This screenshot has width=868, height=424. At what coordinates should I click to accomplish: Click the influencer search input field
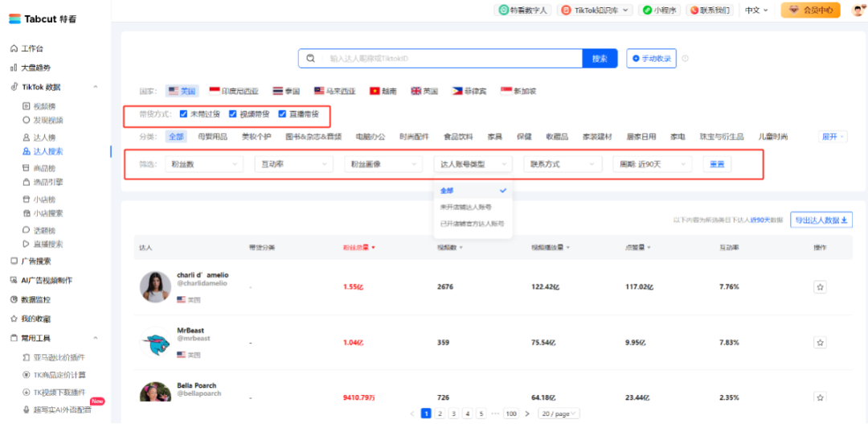coord(450,59)
